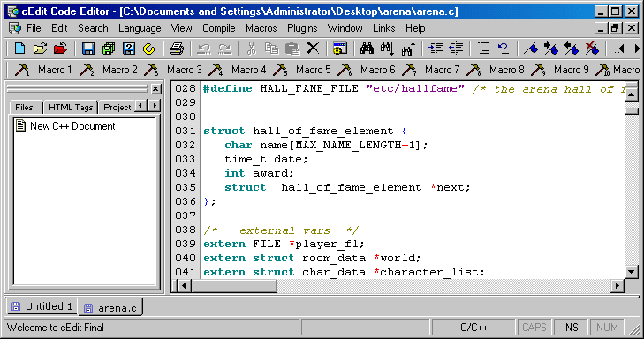Open the Window menu

point(345,28)
